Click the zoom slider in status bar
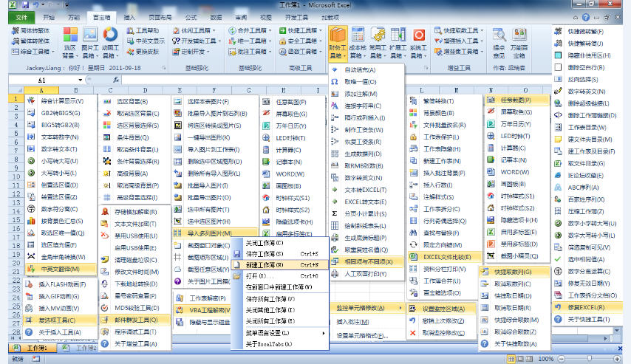631x364 pixels. pos(589,358)
